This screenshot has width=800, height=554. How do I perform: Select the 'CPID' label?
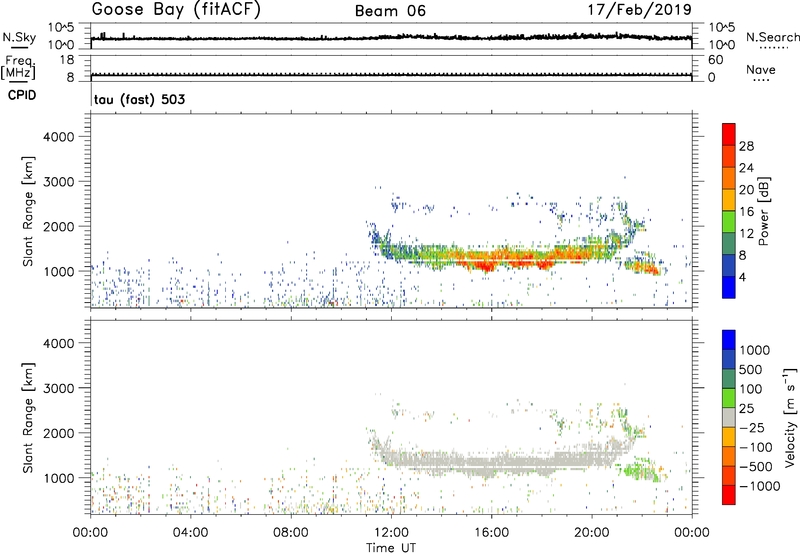click(x=22, y=95)
